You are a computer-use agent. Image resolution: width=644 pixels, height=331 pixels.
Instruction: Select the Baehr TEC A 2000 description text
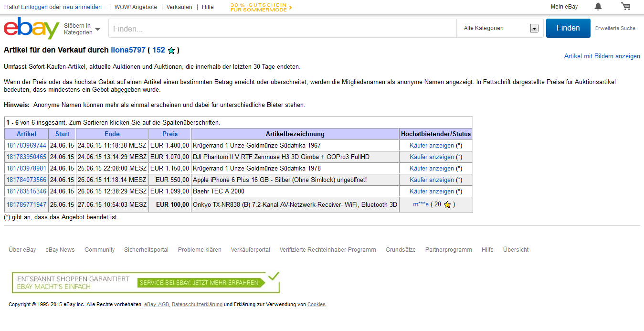(219, 192)
